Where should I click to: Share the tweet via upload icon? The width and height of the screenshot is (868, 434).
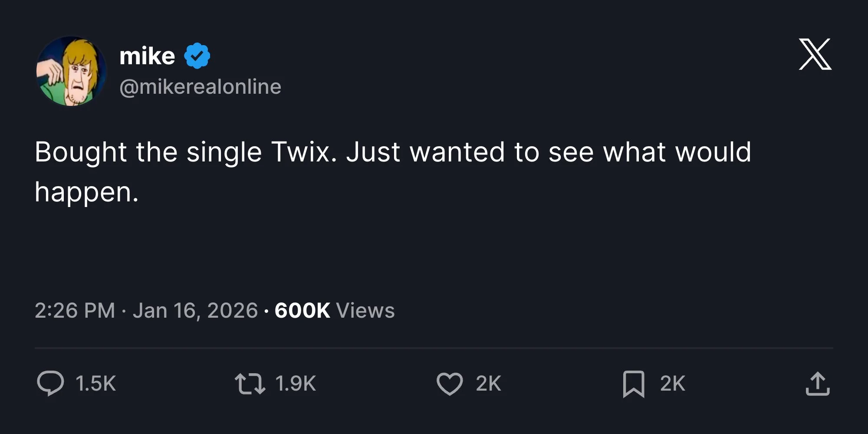click(818, 384)
